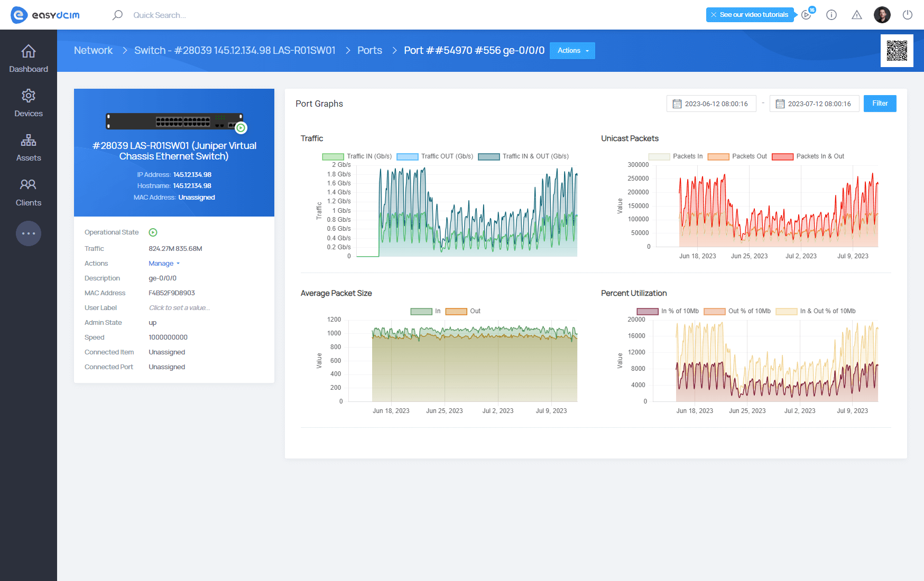924x581 pixels.
Task: Click the power logout icon
Action: tap(908, 15)
